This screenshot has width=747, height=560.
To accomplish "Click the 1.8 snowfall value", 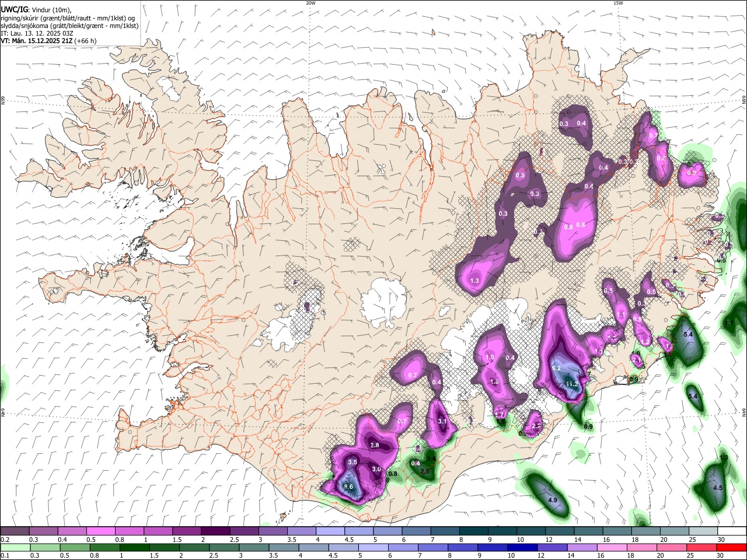I will pos(494,381).
